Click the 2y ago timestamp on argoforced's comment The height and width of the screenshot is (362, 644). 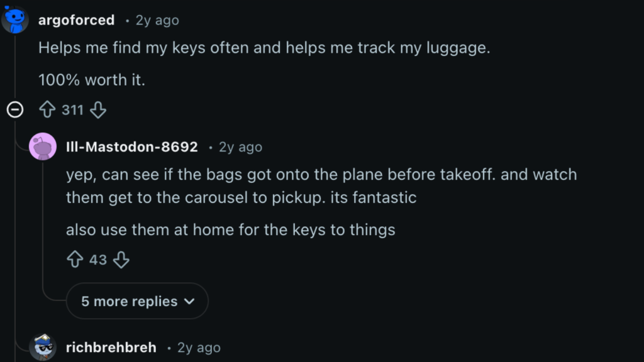(156, 19)
